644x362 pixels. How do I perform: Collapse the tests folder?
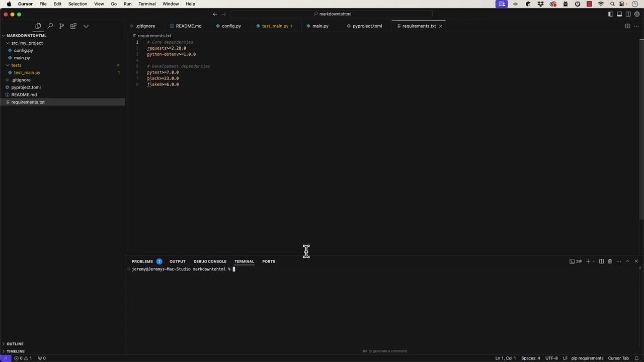point(8,65)
